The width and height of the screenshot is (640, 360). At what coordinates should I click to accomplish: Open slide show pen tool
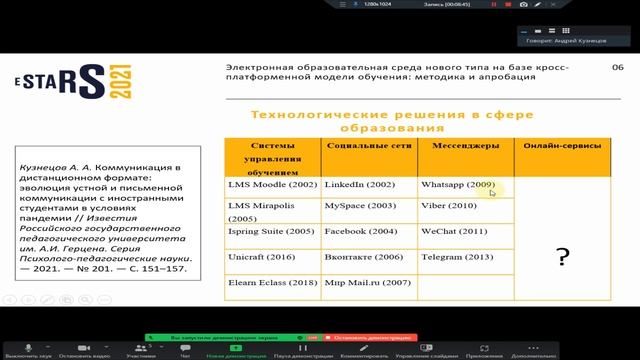point(47,300)
